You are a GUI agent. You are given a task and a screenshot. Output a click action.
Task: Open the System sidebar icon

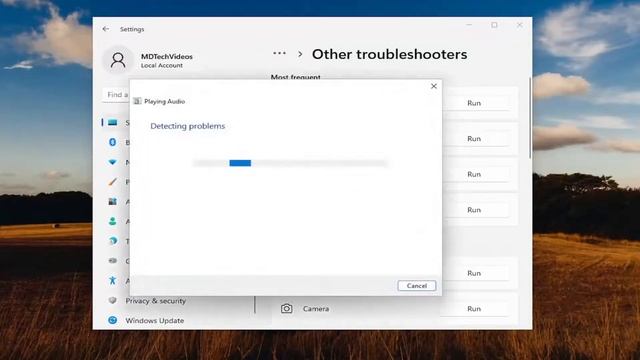coord(113,122)
